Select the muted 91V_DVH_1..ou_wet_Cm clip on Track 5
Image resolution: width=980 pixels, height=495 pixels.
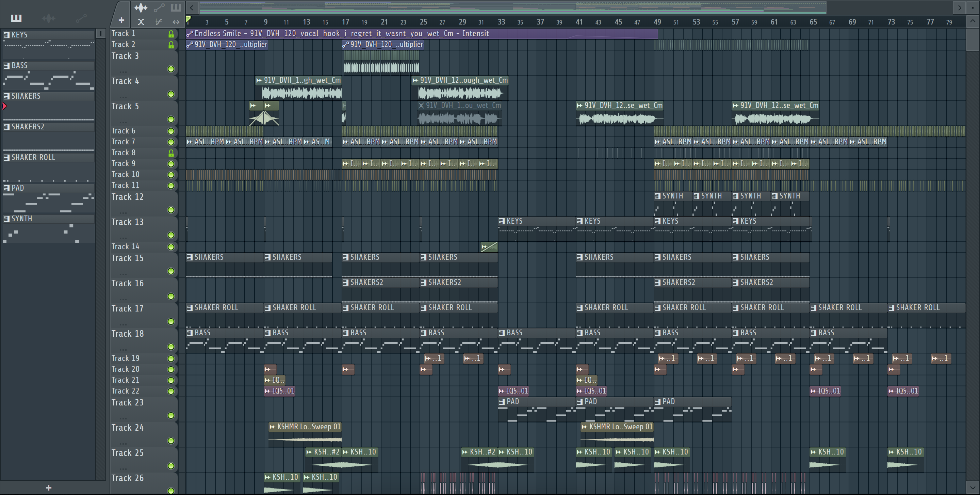point(459,113)
